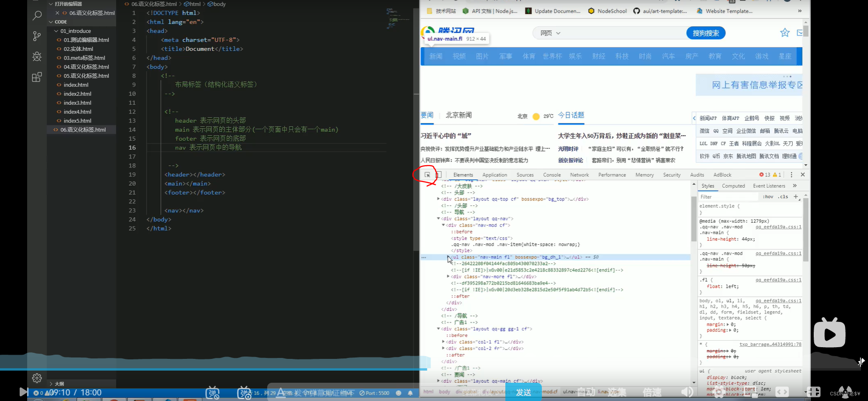
Task: Open the Update Documen... bookmark
Action: (x=553, y=11)
